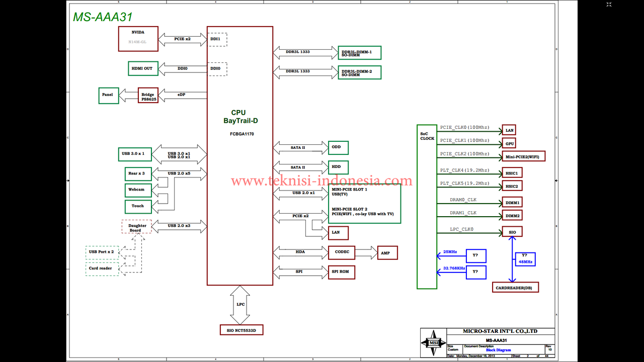Select the DIMM2 block
Viewport: 644px width, 362px height.
pyautogui.click(x=512, y=215)
